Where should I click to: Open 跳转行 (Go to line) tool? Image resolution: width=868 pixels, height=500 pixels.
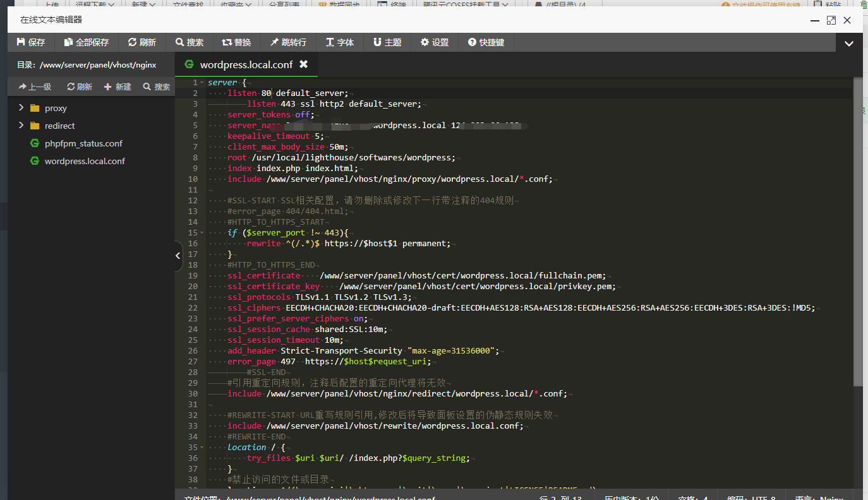pyautogui.click(x=288, y=42)
